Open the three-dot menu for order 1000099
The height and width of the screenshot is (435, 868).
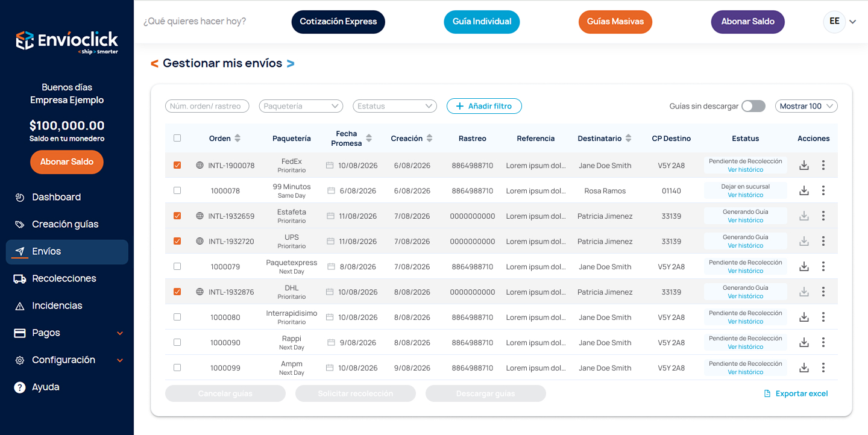point(823,368)
